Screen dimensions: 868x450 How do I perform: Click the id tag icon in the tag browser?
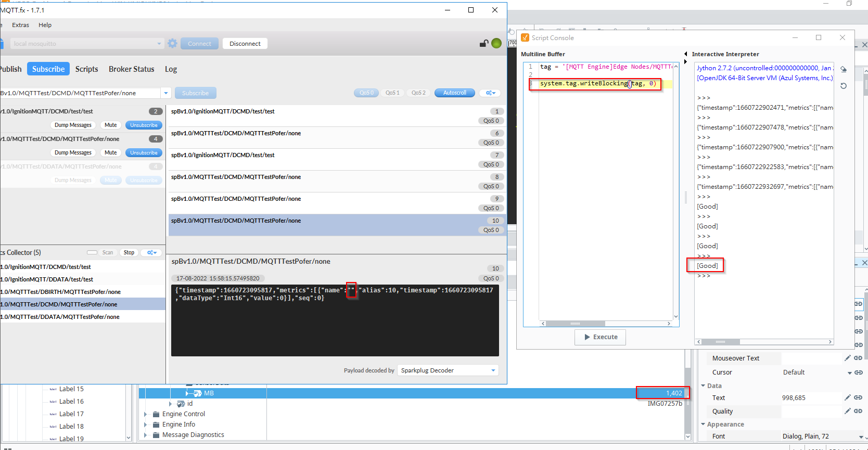click(x=181, y=404)
